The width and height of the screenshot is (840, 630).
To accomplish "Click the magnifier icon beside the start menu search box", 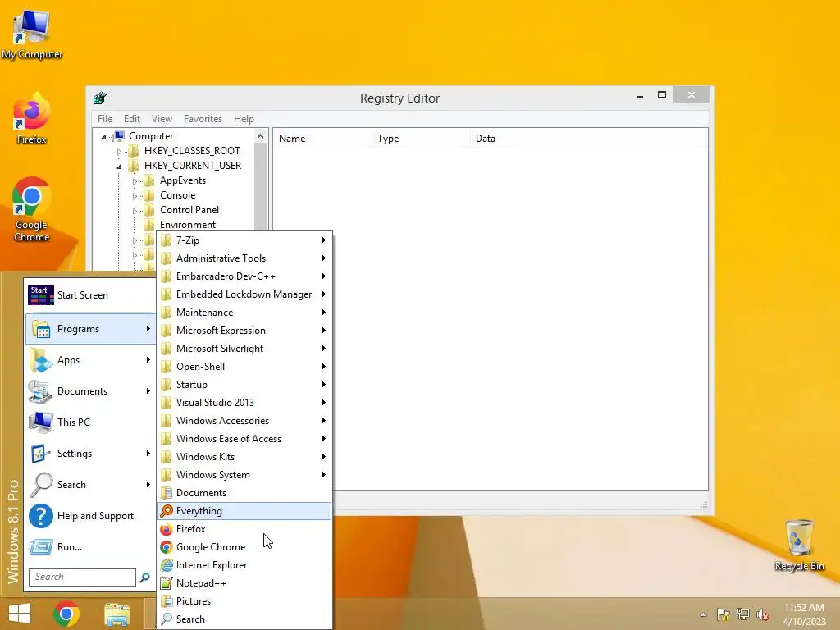I will click(x=144, y=577).
